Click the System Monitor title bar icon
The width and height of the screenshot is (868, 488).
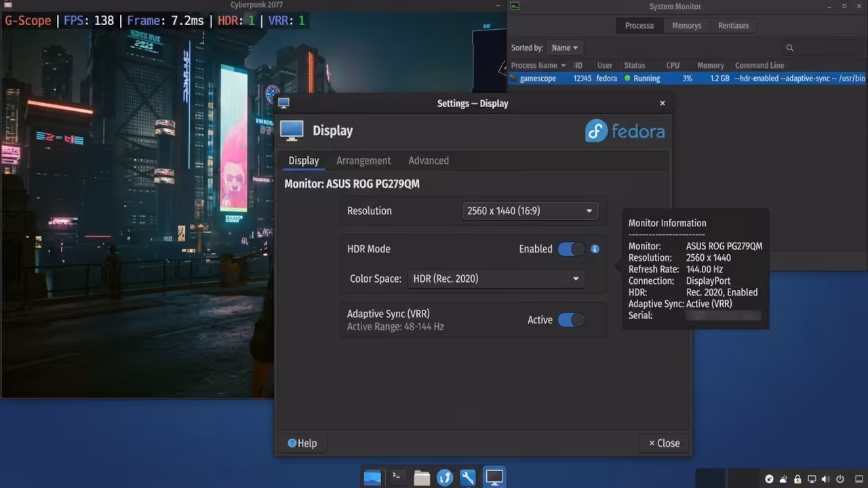(x=515, y=6)
